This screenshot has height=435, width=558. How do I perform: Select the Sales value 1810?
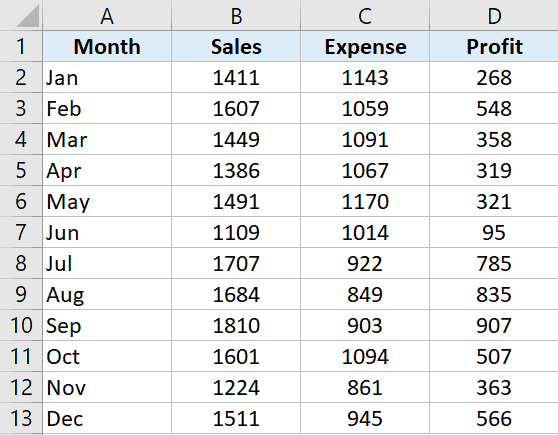click(x=236, y=325)
